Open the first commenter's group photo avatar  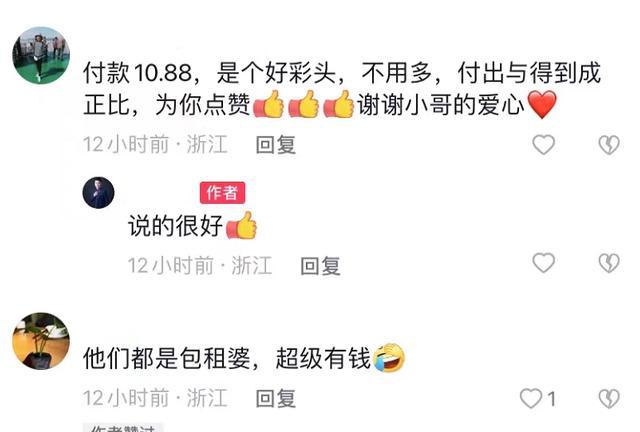pos(41,55)
